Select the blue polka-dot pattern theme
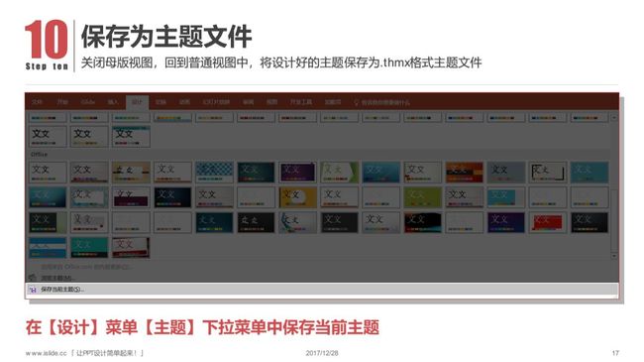 [x=214, y=172]
